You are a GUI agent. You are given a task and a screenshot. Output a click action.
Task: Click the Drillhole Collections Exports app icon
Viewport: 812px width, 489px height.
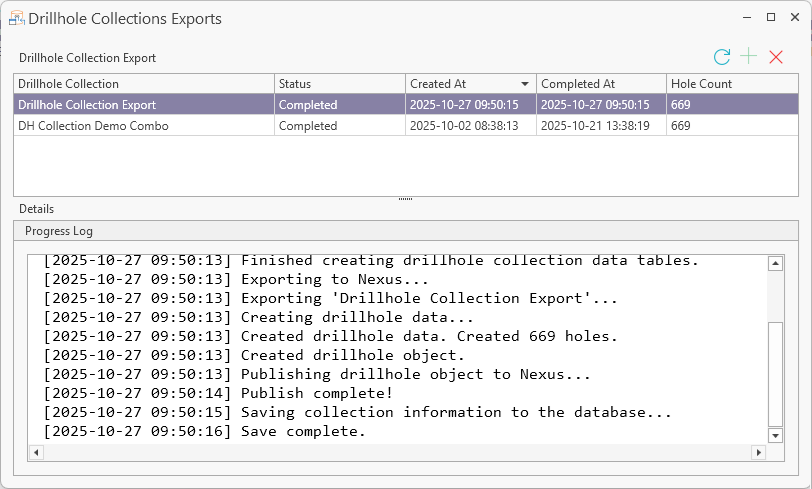tap(17, 18)
